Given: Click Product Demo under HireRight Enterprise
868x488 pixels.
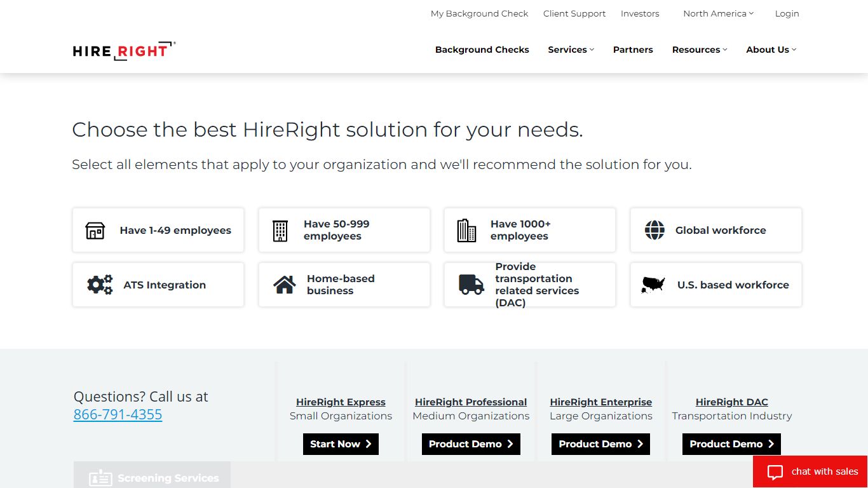Looking at the screenshot, I should point(601,444).
